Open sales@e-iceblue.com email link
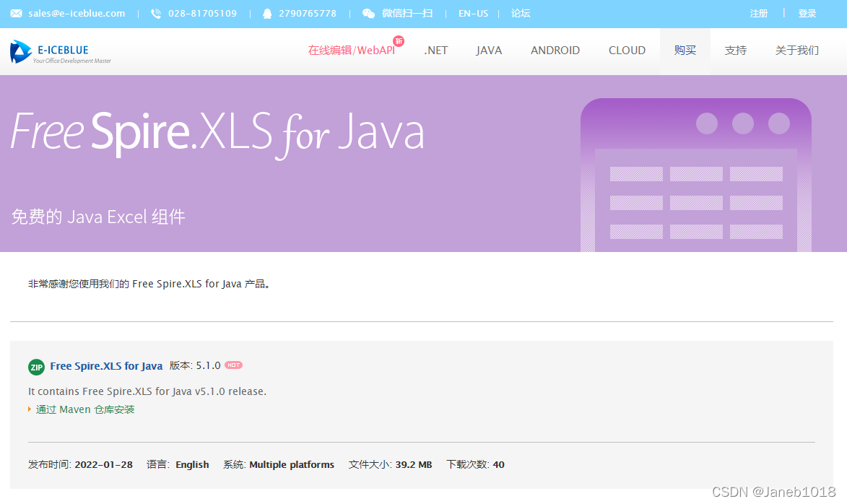This screenshot has width=847, height=504. click(77, 14)
